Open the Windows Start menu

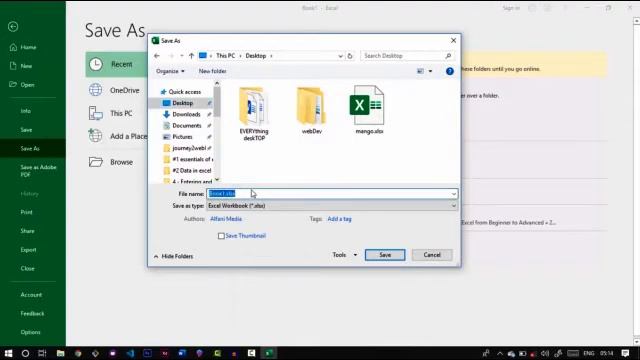click(8, 353)
